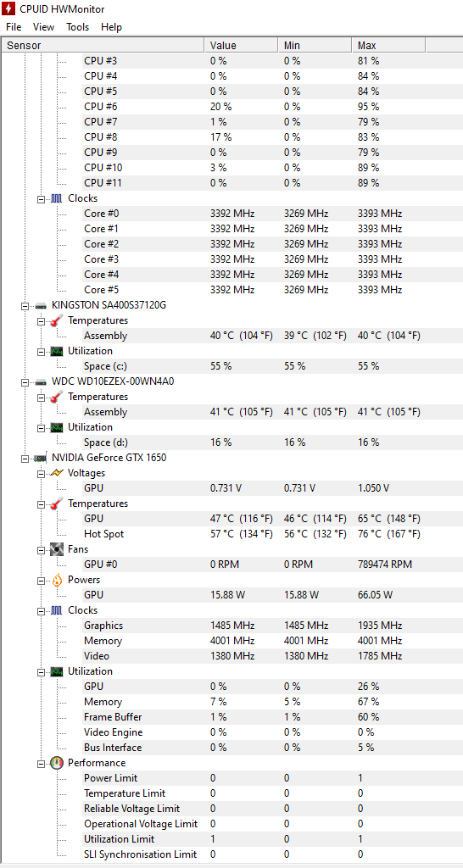Screen dimensions: 463x868
Task: Click the GPU Temperatures thermometer icon
Action: [57, 504]
